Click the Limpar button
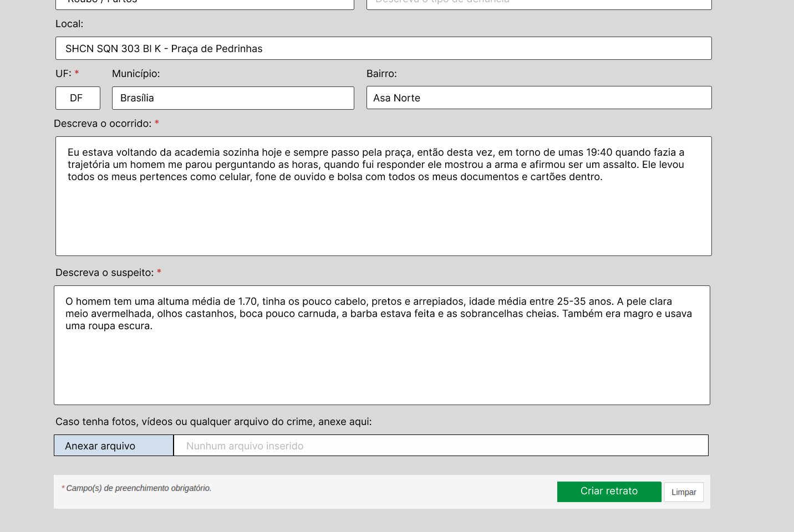The width and height of the screenshot is (794, 532). 684,492
